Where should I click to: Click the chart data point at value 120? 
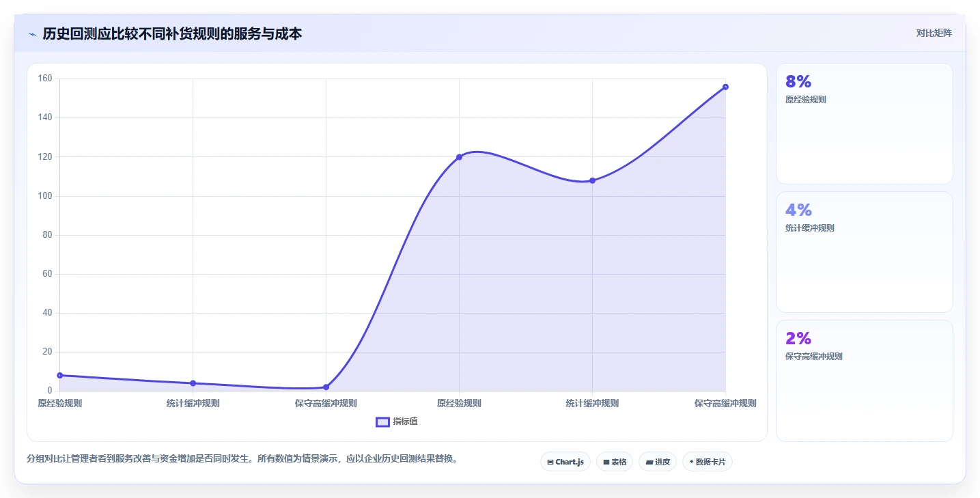(459, 157)
